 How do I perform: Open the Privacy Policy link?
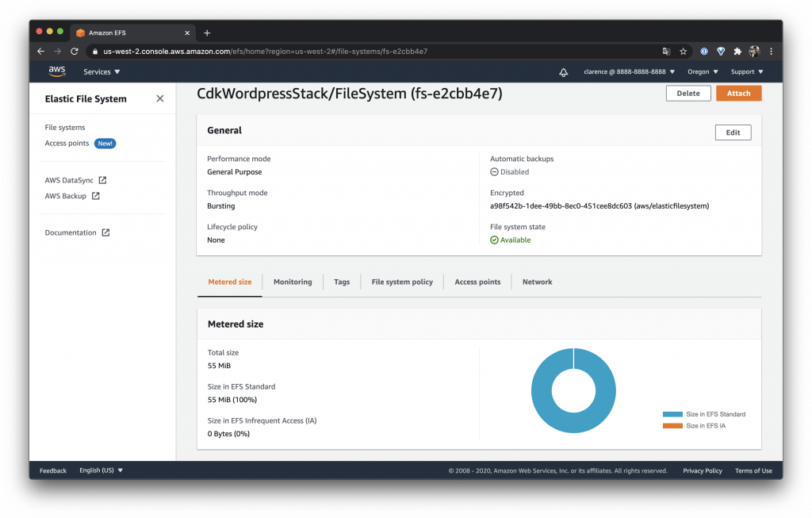[703, 471]
